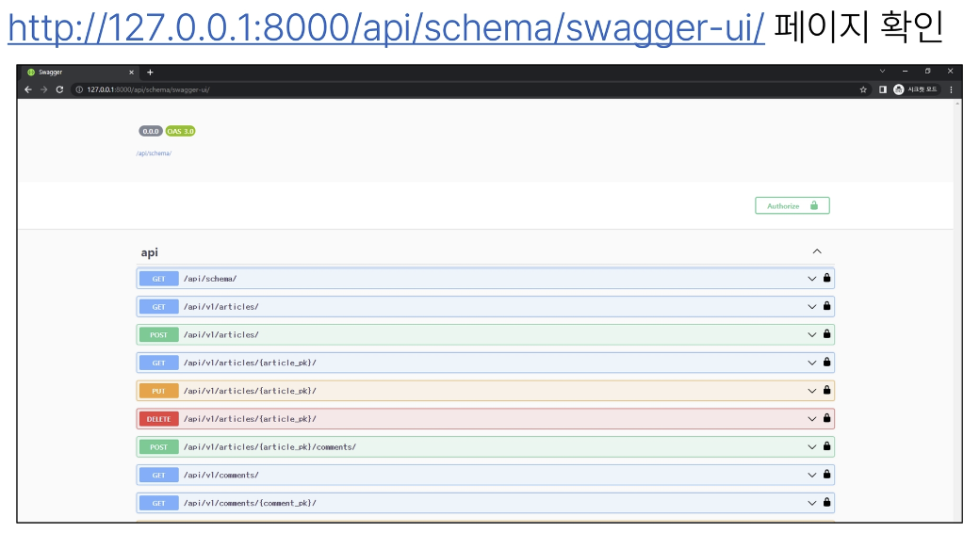Expand GET /api/v1/comments/{comment_pk}/ chevron

tap(812, 504)
